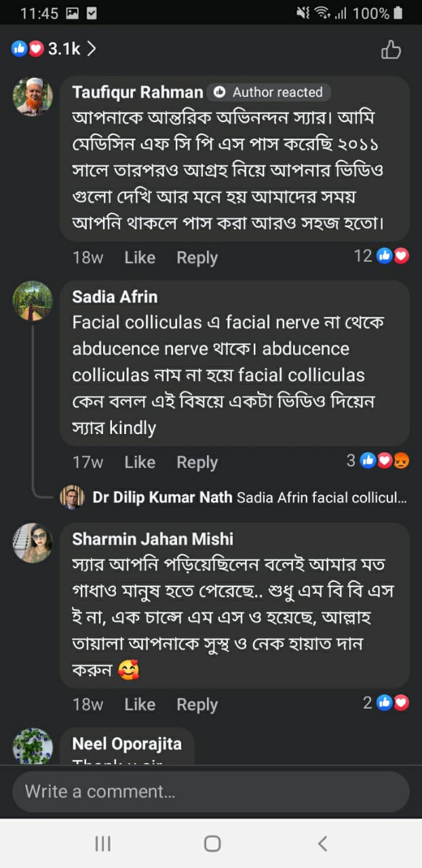Reply to Sharmin Jahan Mishi's comment
The height and width of the screenshot is (868, 422).
pyautogui.click(x=197, y=705)
